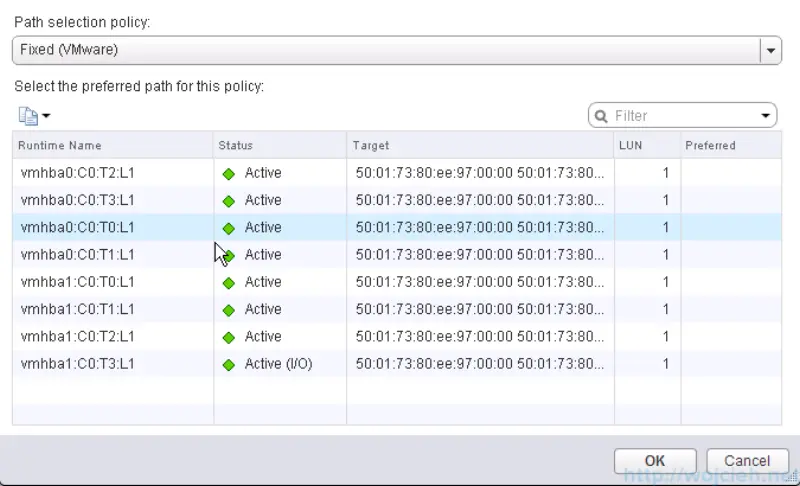This screenshot has width=800, height=486.
Task: Click the copy icon above the table
Action: (27, 116)
